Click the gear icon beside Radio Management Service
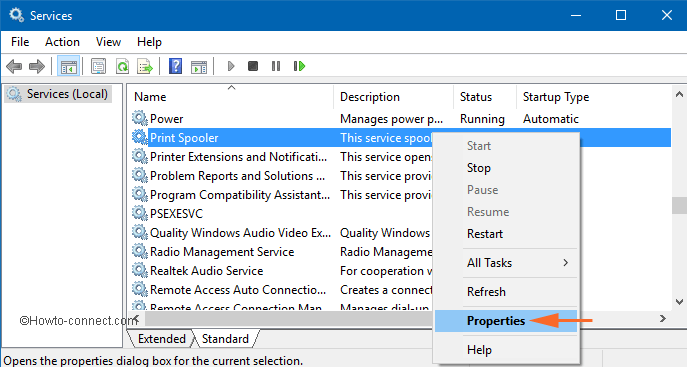This screenshot has height=367, width=687. pyautogui.click(x=140, y=251)
